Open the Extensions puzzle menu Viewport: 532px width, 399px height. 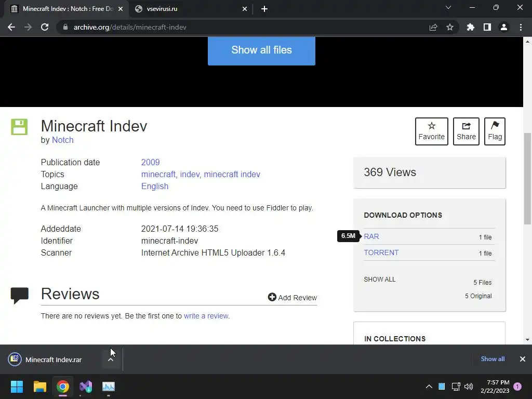click(x=471, y=27)
